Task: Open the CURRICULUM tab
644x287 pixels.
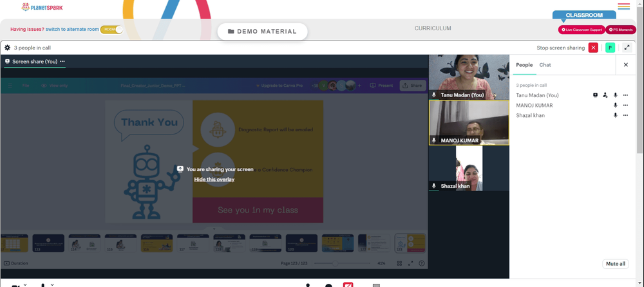Action: 433,28
